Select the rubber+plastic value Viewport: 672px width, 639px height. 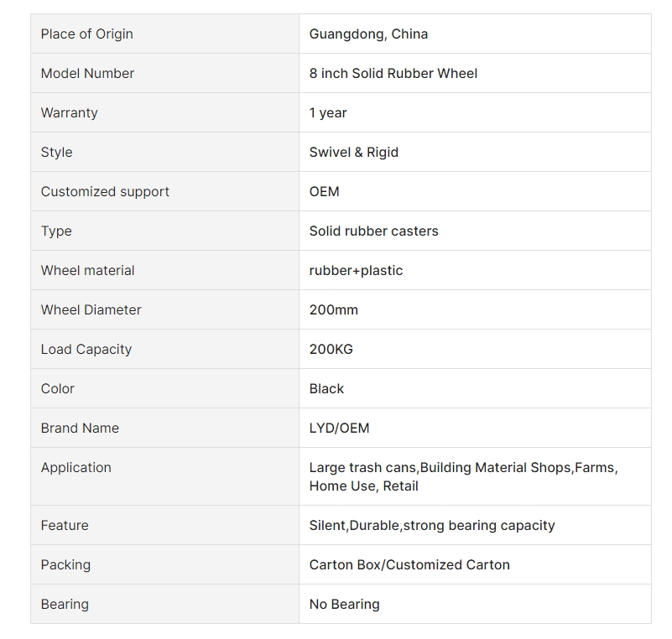pos(357,270)
